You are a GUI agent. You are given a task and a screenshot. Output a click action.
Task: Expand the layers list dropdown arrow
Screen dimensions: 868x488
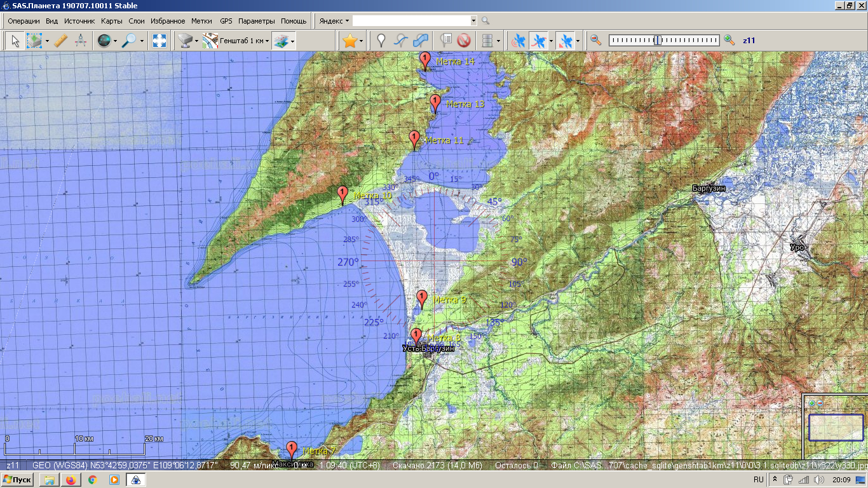[x=293, y=41]
